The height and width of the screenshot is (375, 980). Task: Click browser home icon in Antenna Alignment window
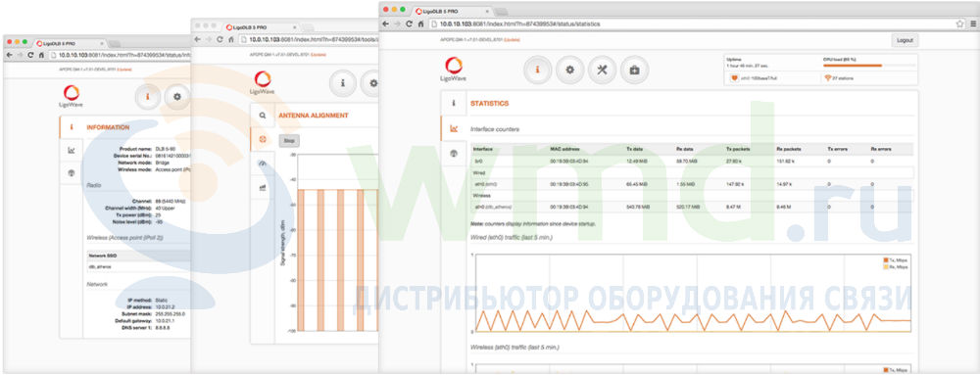click(231, 39)
